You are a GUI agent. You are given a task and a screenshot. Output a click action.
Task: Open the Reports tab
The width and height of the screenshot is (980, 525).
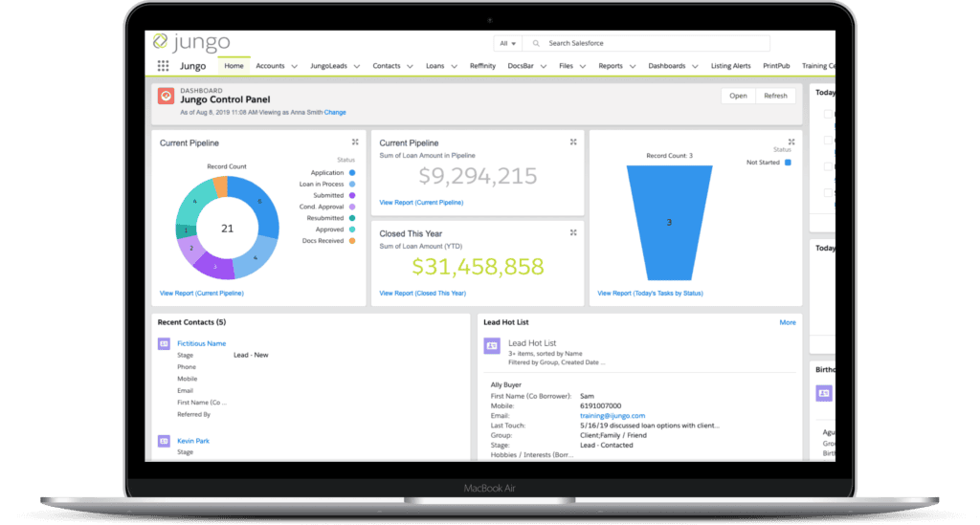pos(611,66)
